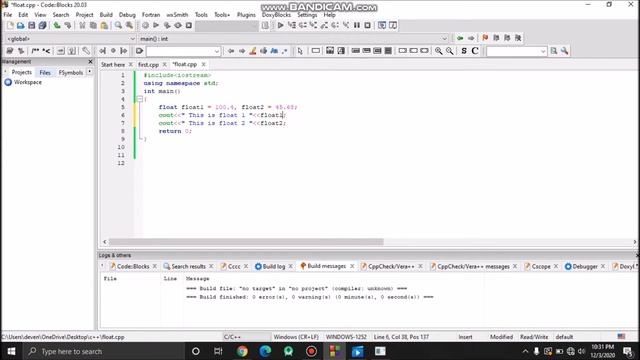Open the Settings menu
This screenshot has width=640, height=360.
307,15
